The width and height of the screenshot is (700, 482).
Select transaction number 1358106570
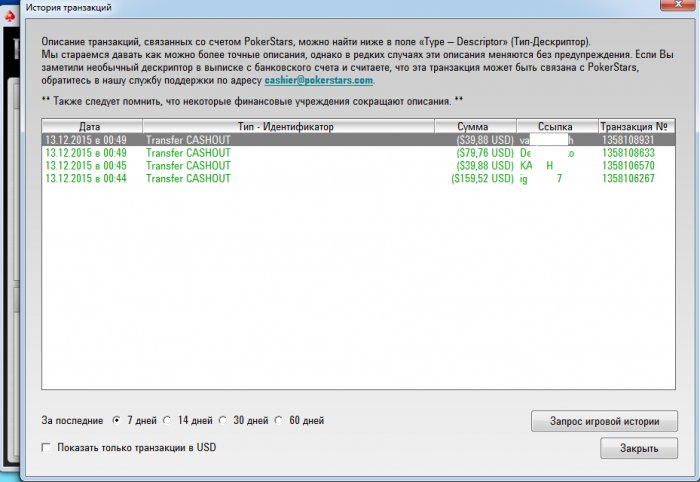[628, 166]
